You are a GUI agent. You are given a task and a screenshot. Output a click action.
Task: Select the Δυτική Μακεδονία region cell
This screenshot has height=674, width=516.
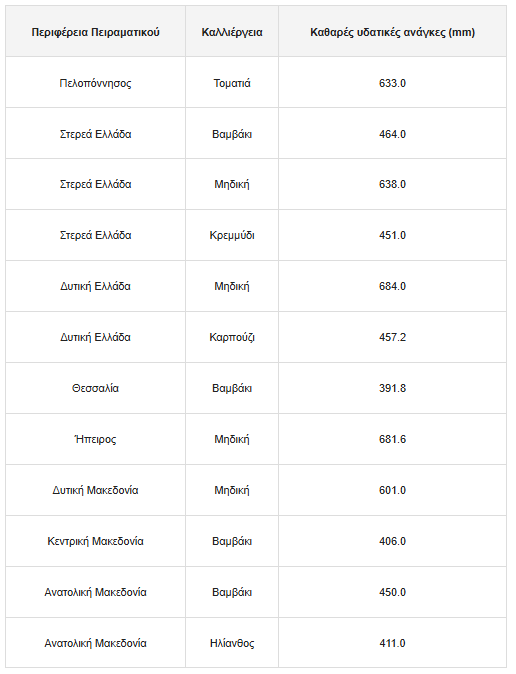95,490
